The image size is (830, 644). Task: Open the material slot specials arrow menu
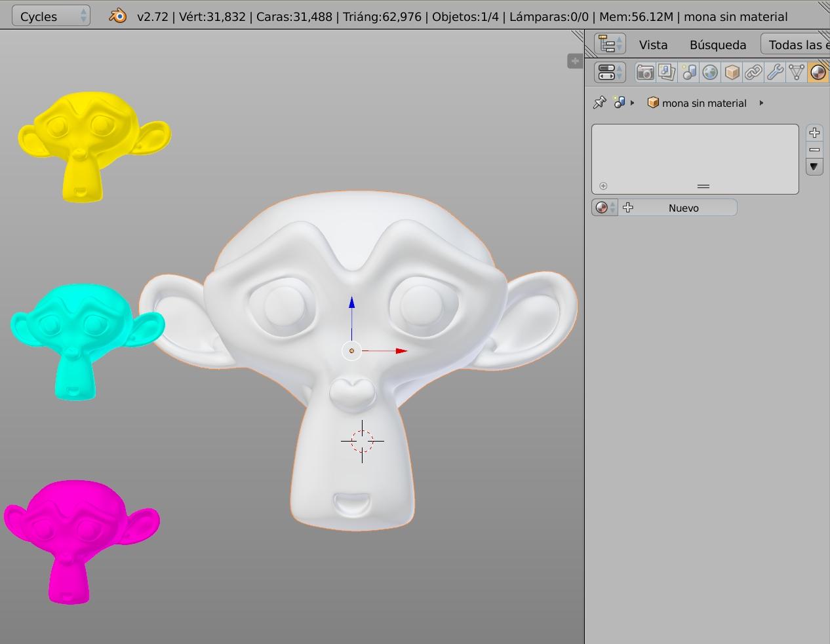pyautogui.click(x=814, y=166)
